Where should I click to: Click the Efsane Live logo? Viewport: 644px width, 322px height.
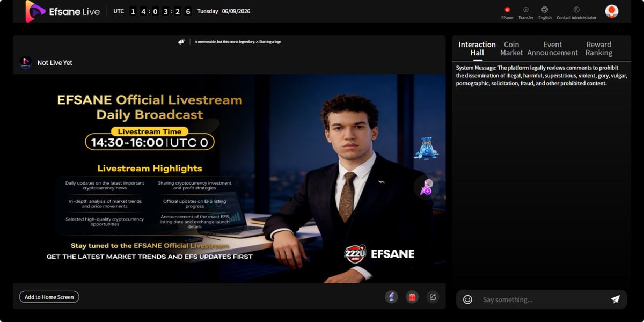tap(62, 11)
